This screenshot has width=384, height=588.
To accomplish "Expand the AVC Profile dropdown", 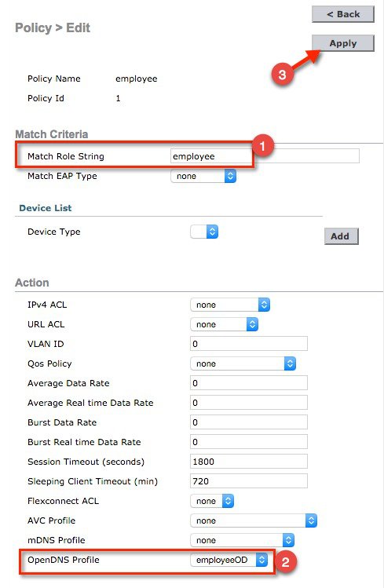I will click(x=254, y=520).
